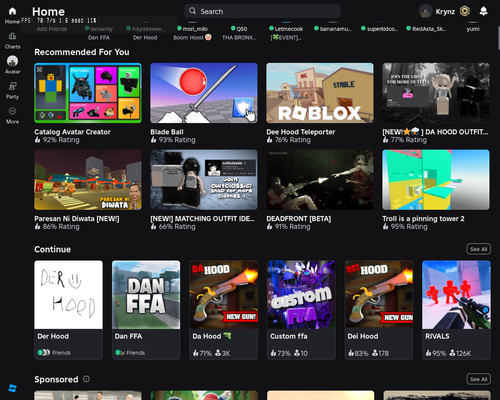This screenshot has width=500, height=400.
Task: Click 'DEADFRONT [BETA]' title text
Action: point(299,218)
